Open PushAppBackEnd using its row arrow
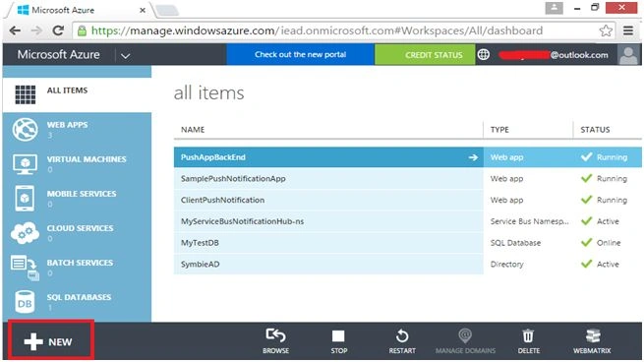644x362 pixels. click(x=473, y=157)
